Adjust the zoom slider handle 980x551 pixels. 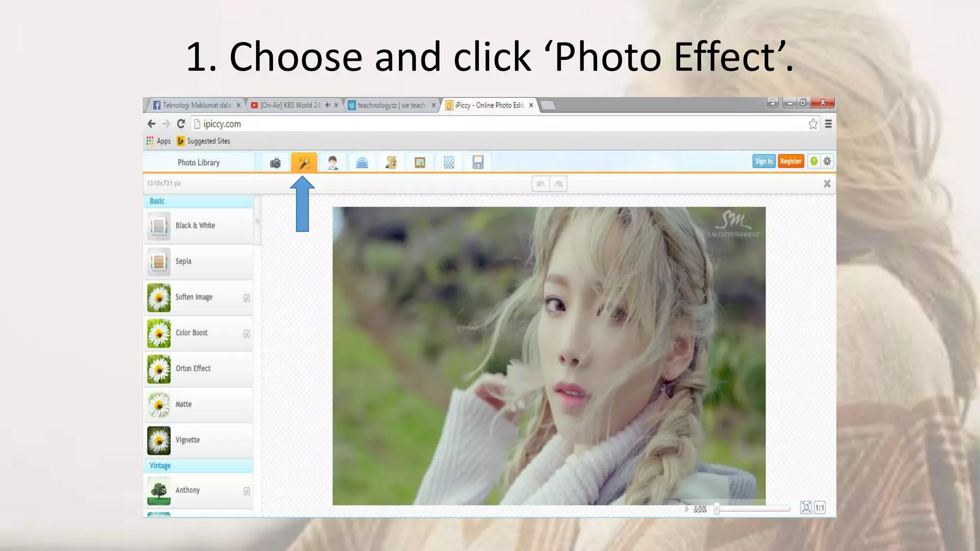click(717, 508)
